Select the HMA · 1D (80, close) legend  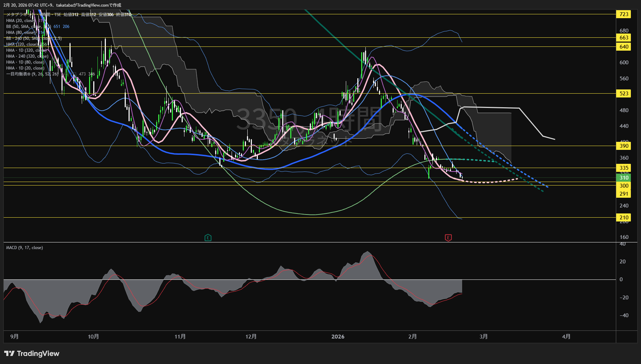pos(25,62)
